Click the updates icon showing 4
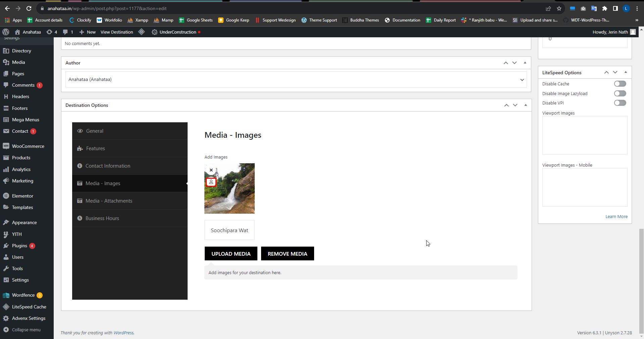The height and width of the screenshot is (339, 644). coord(52,32)
